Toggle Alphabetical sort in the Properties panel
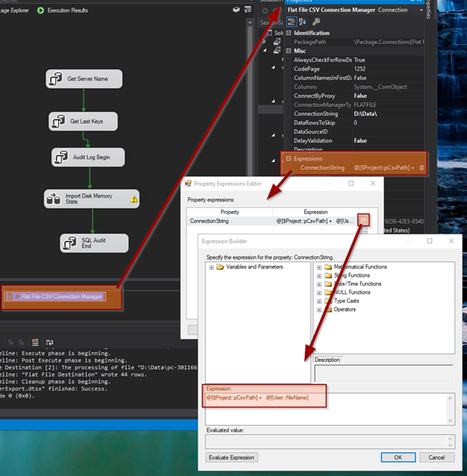The width and height of the screenshot is (467, 476). [x=302, y=22]
